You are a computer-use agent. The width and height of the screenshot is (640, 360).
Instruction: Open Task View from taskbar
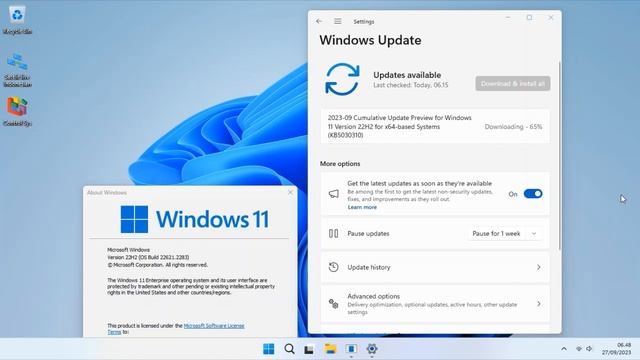[309, 349]
